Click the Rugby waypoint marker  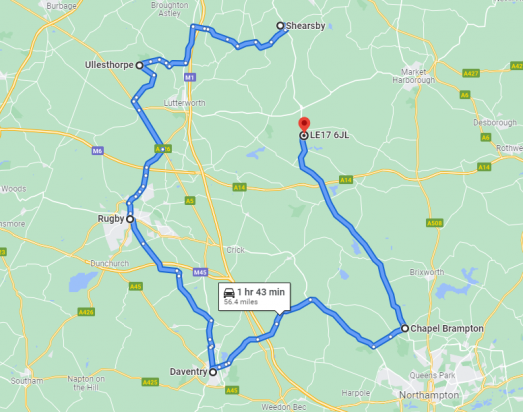(x=130, y=219)
